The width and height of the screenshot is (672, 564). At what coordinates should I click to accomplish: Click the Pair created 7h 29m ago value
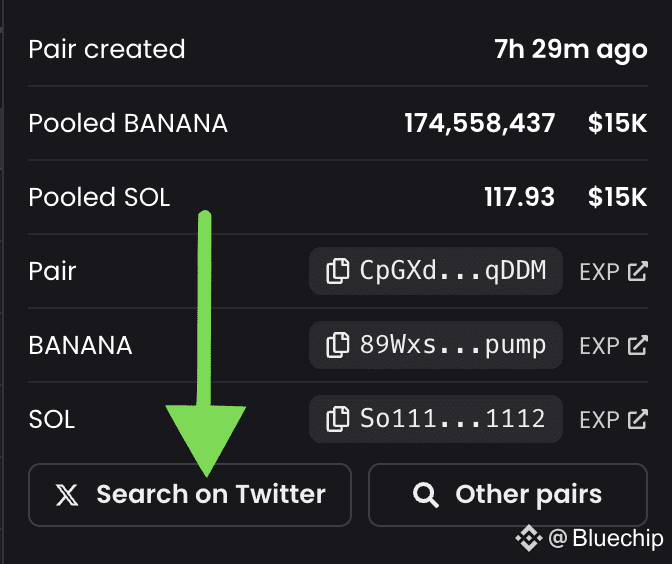(x=571, y=50)
